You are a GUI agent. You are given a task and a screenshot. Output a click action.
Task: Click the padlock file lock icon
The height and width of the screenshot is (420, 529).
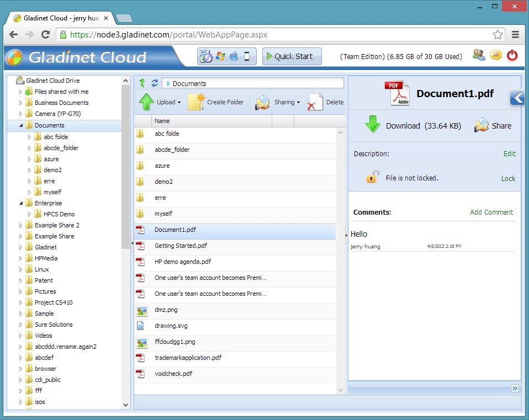373,178
